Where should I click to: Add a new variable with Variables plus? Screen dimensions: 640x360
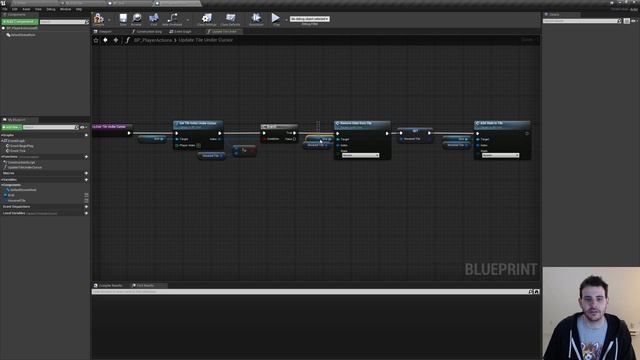click(x=86, y=180)
